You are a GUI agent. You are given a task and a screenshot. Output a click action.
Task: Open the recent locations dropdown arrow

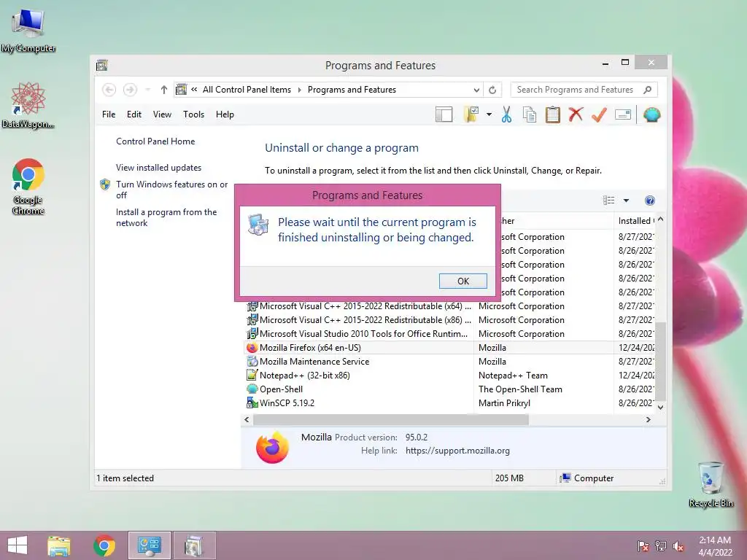(x=147, y=90)
